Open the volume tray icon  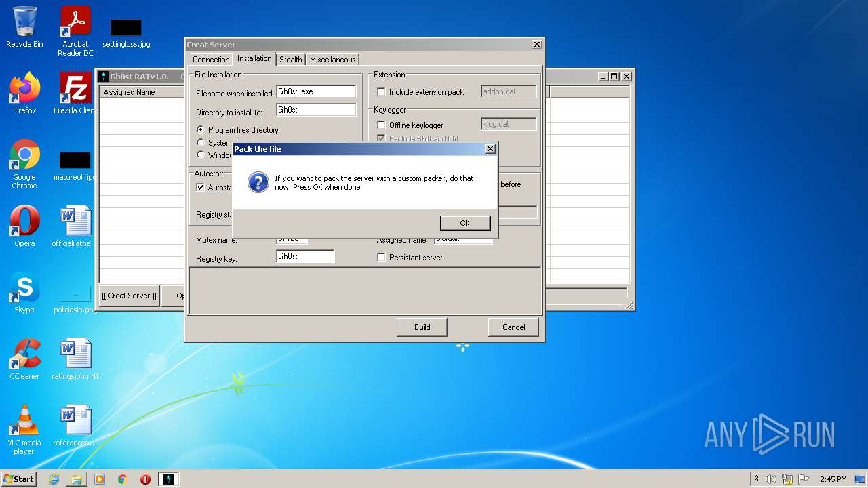(x=771, y=479)
